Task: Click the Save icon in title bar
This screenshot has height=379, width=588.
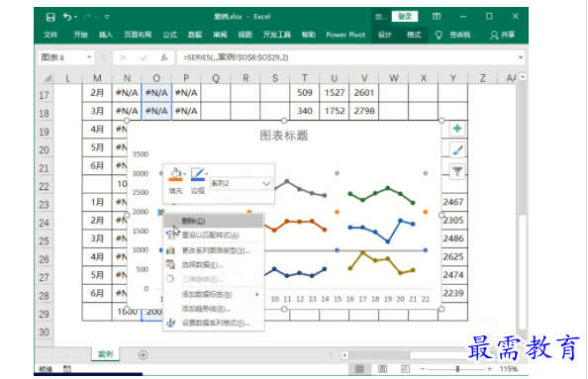Action: [50, 17]
